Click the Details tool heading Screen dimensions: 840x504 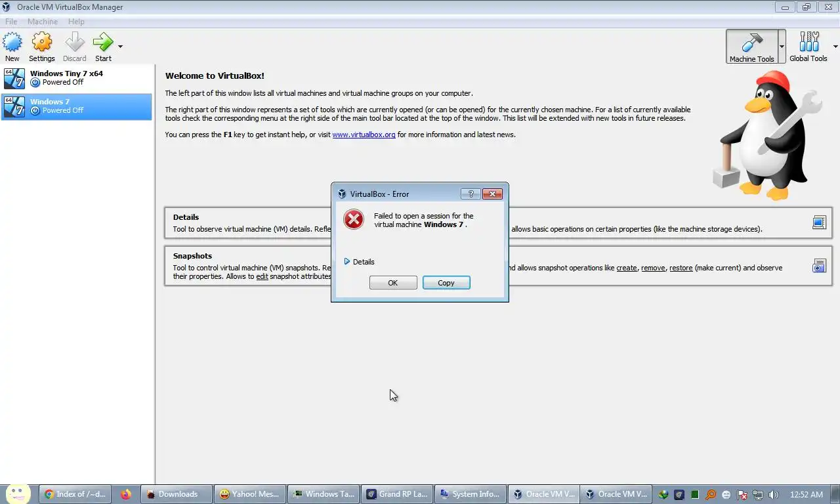(x=186, y=217)
